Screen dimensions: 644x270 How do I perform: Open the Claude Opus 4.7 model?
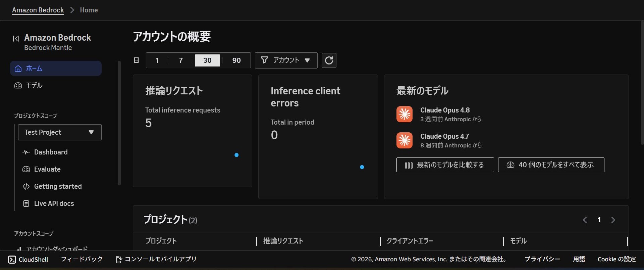445,136
